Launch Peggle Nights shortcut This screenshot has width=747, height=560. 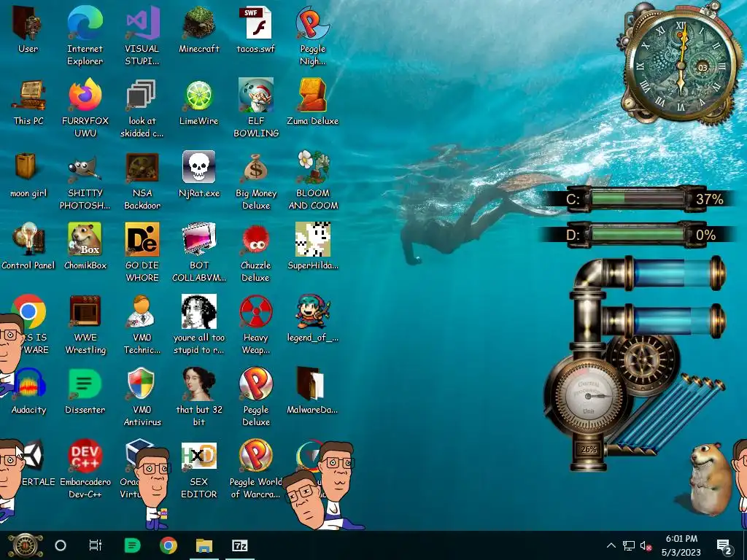tap(313, 36)
